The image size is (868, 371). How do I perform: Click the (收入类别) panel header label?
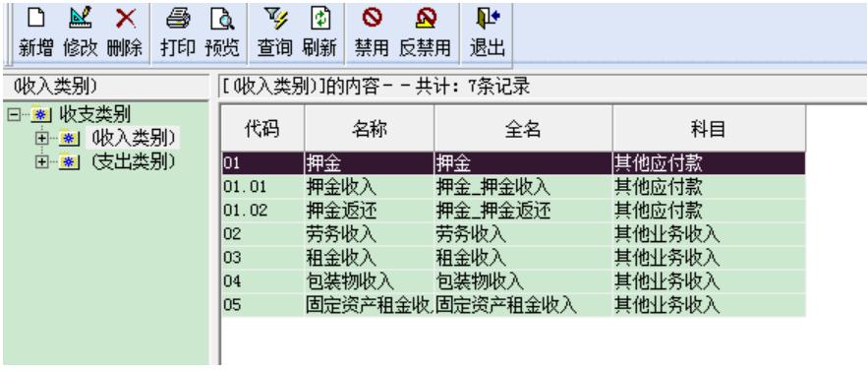coord(55,87)
